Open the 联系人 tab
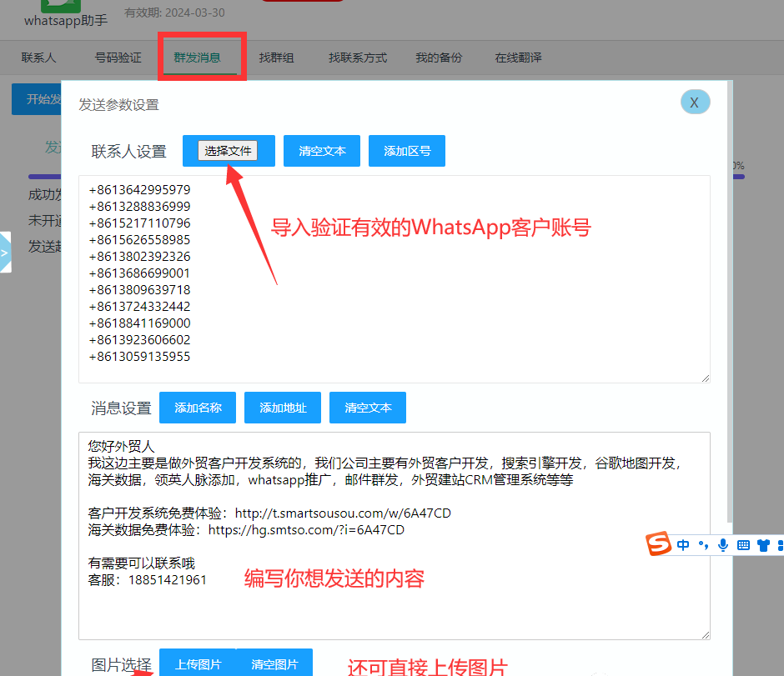This screenshot has width=784, height=676. 38,58
